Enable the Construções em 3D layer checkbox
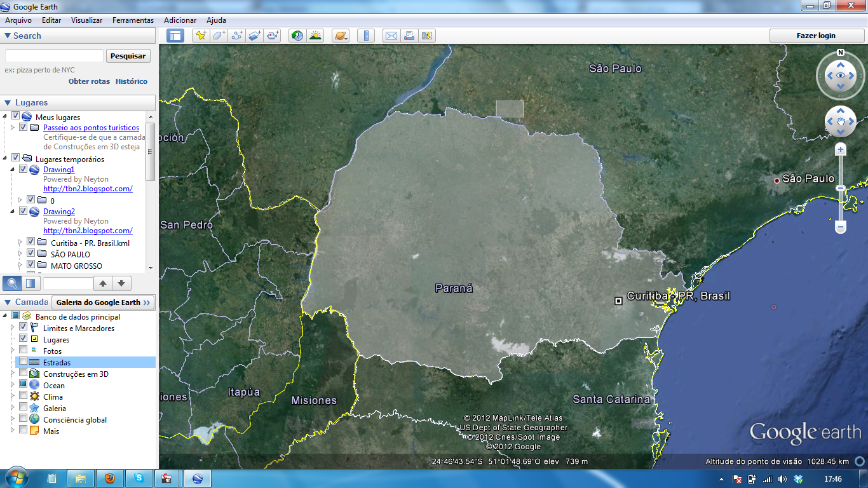 pos(24,373)
